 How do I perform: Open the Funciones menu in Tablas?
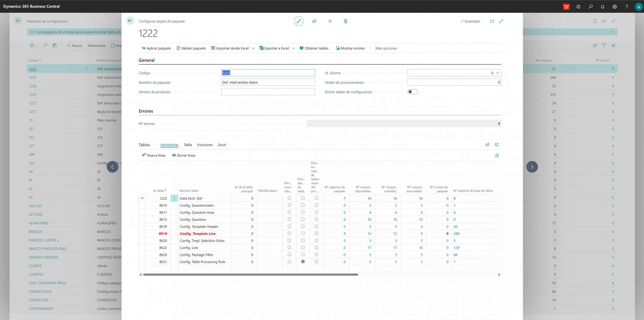point(205,145)
